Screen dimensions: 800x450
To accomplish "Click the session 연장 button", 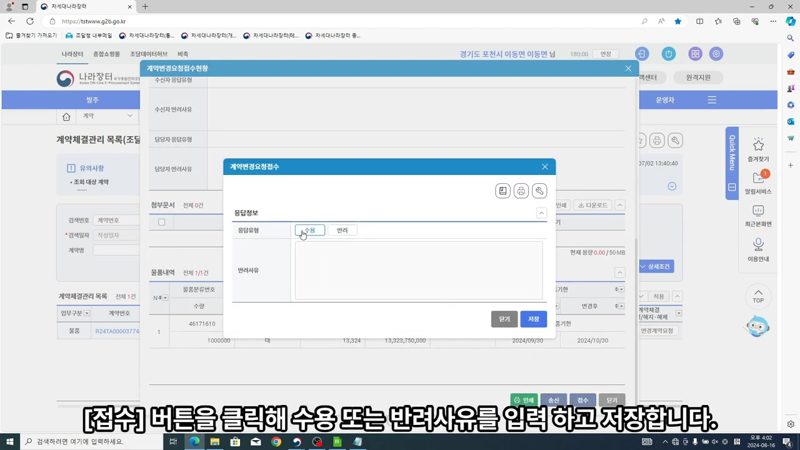I will (606, 54).
